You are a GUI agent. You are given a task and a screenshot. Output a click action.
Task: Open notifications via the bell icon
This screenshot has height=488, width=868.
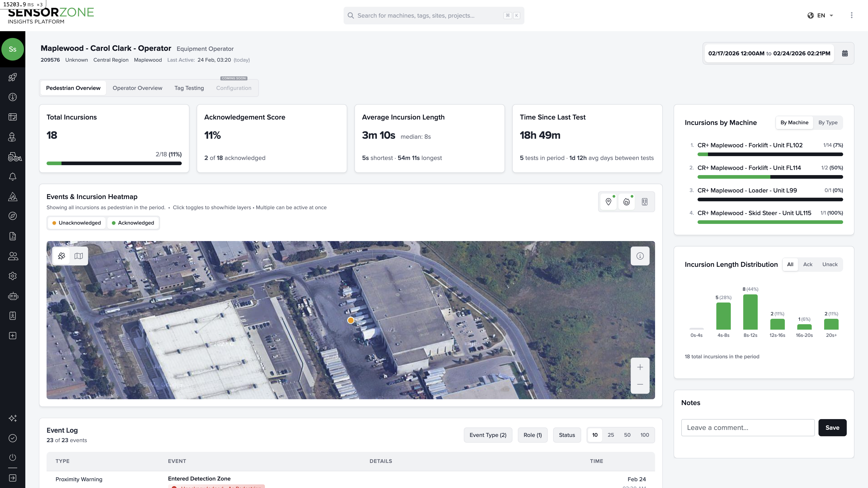tap(12, 176)
